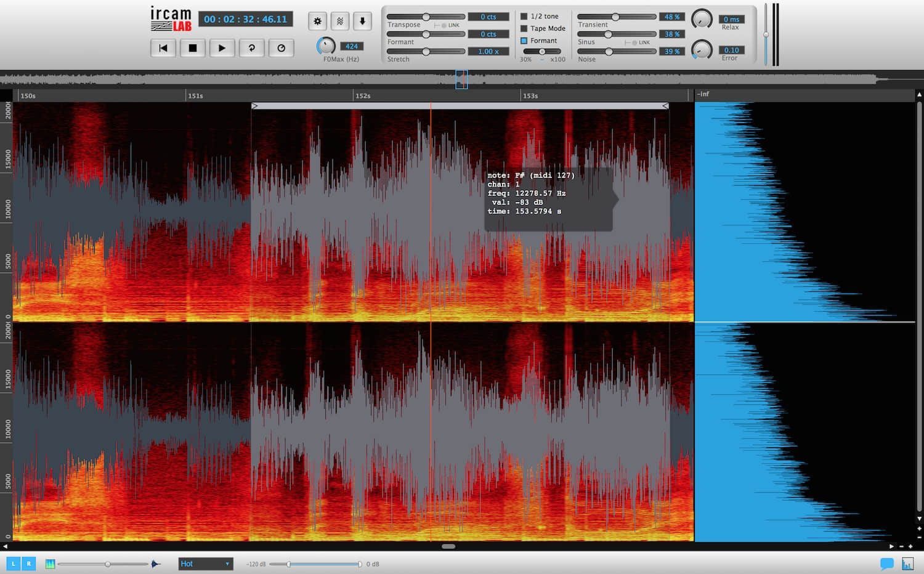This screenshot has width=924, height=574.
Task: Toggle the spectrum histogram panel icon
Action: tap(907, 564)
